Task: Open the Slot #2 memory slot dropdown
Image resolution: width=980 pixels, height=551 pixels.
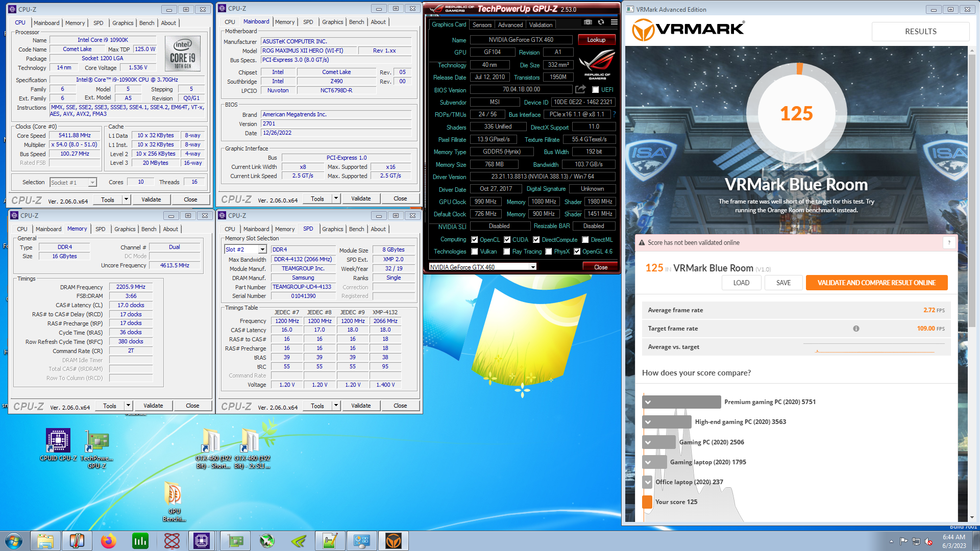Action: point(246,249)
